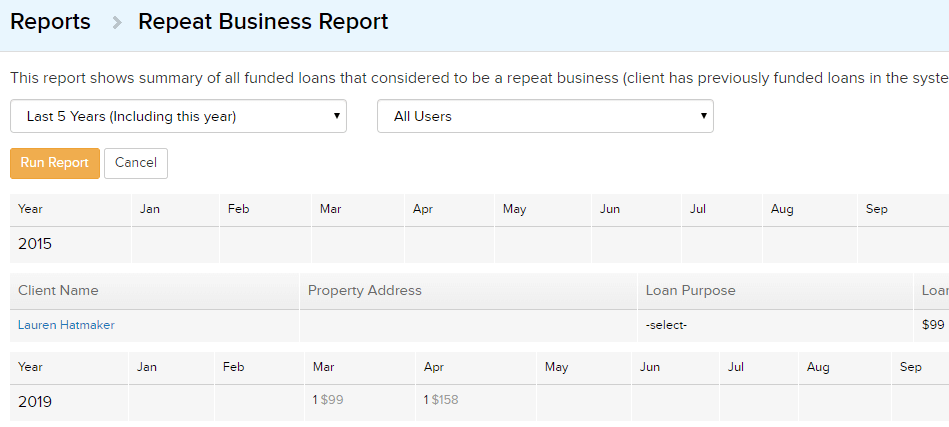949x427 pixels.
Task: Click the $99 loan amount cell for Lauren
Action: (x=933, y=325)
